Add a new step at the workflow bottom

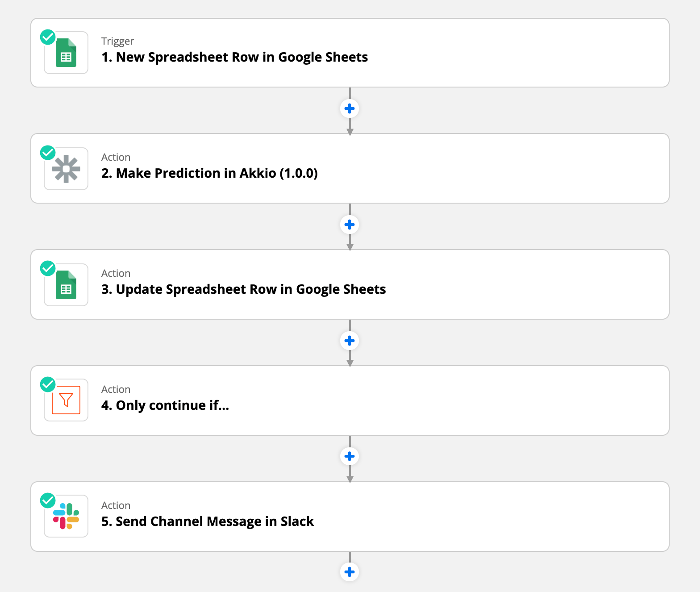point(350,572)
